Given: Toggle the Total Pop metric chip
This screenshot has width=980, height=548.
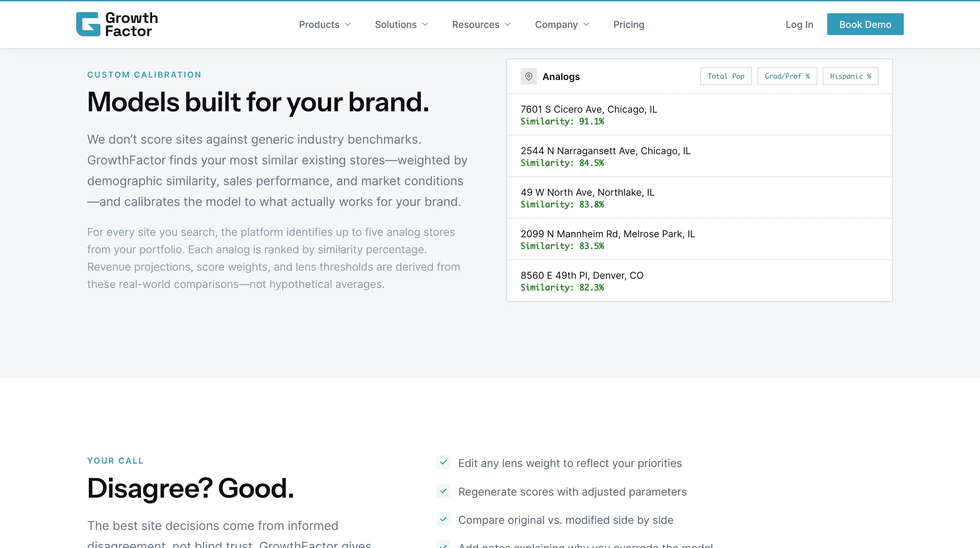Looking at the screenshot, I should (x=725, y=76).
